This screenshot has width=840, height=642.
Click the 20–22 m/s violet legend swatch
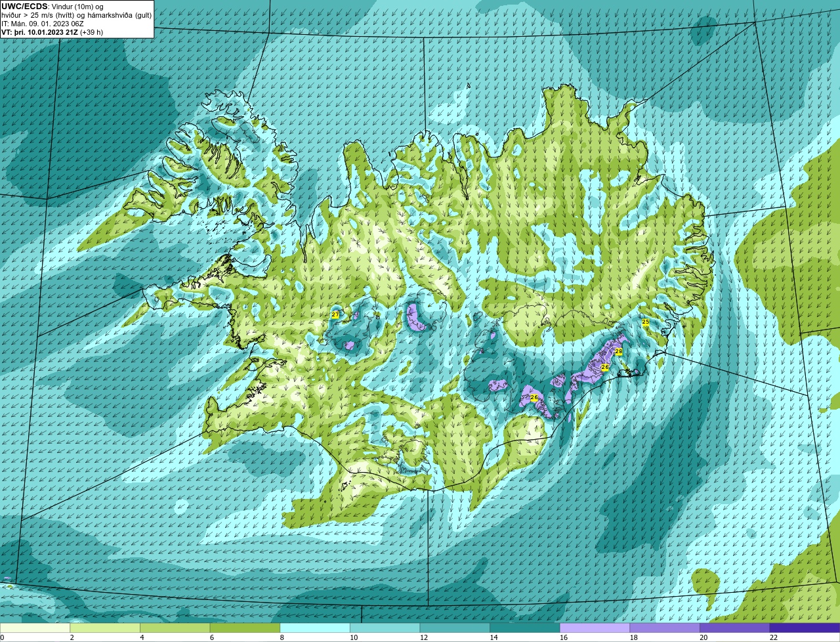pos(734,628)
